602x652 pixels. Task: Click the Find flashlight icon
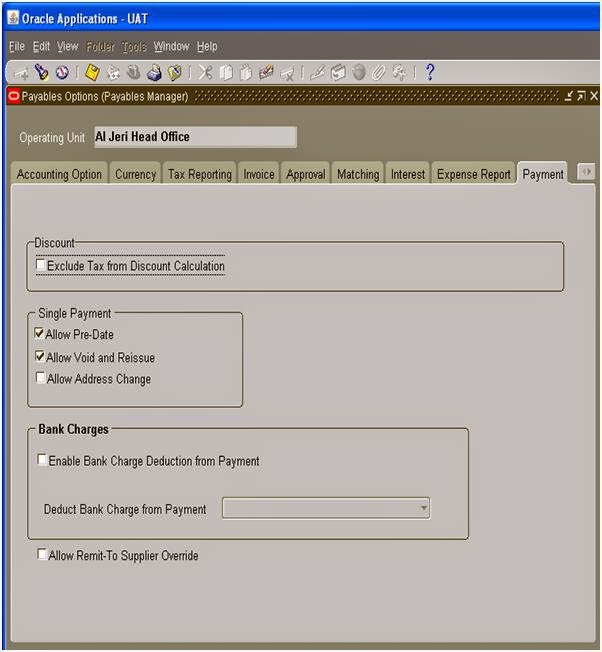(x=41, y=72)
